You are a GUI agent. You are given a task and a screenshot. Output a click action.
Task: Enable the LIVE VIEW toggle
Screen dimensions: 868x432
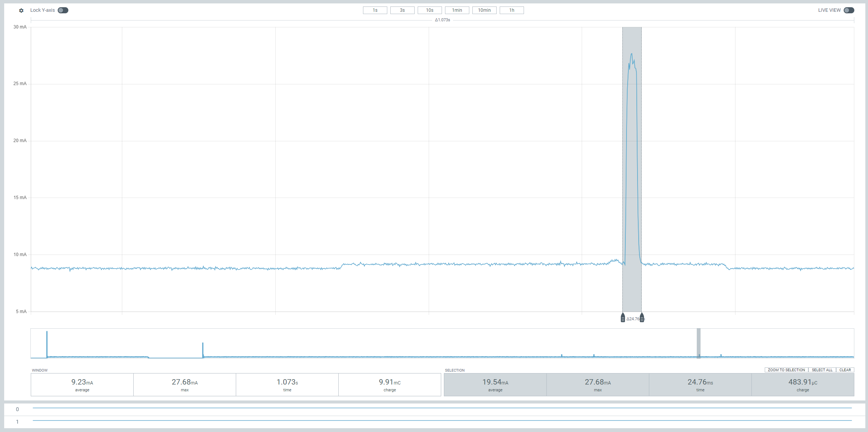pos(849,10)
